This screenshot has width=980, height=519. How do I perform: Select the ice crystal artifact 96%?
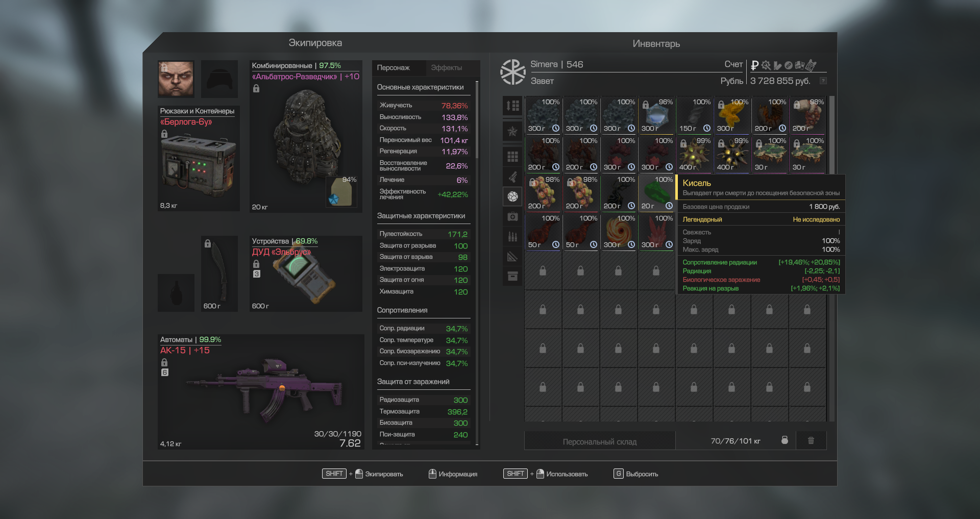tap(656, 115)
